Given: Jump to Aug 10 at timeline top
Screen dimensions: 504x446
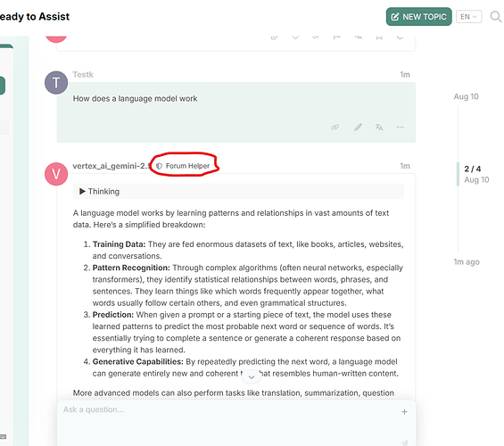Looking at the screenshot, I should click(x=466, y=96).
